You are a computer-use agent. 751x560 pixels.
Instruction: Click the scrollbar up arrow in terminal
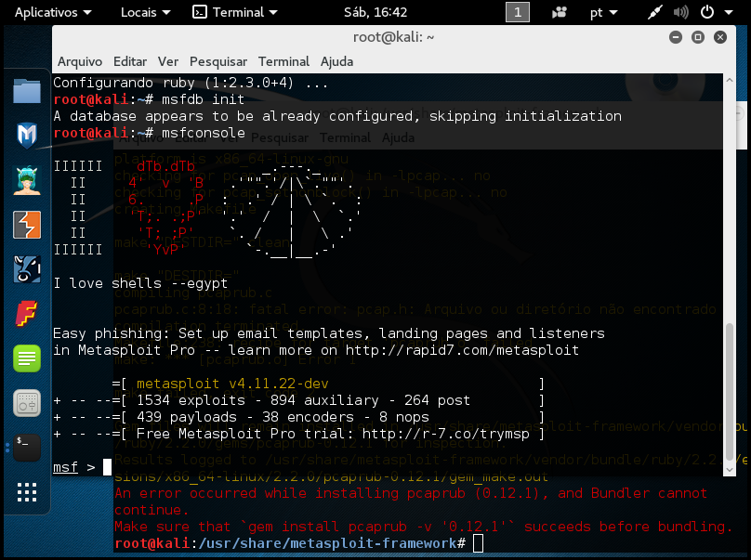[x=730, y=81]
